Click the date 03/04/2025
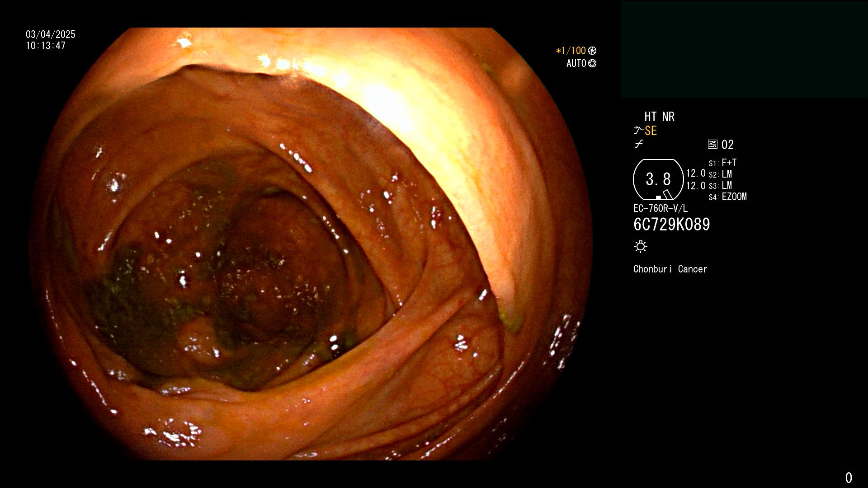Screen dimensions: 868x488 51,34
